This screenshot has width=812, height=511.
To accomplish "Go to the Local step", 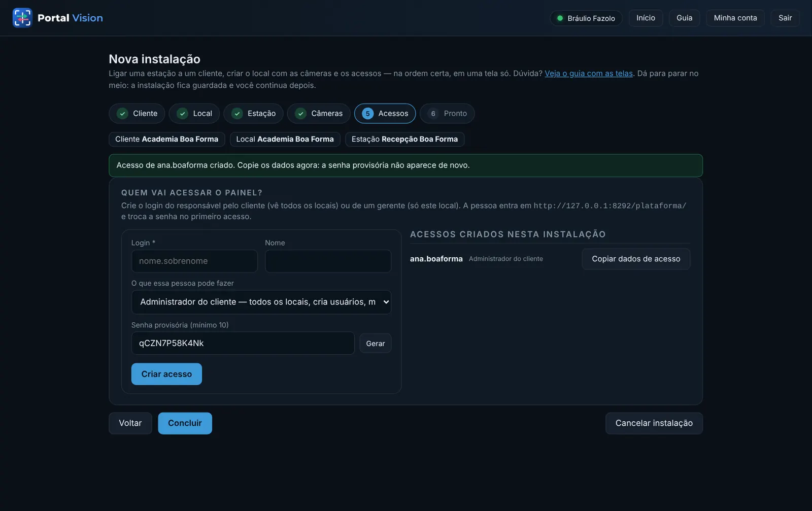I will point(194,114).
